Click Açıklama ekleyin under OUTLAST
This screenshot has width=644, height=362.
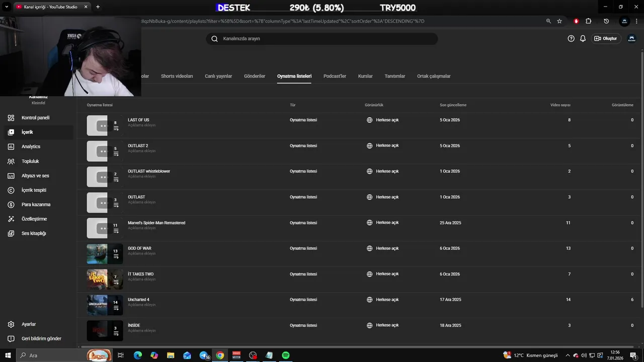[x=142, y=202]
